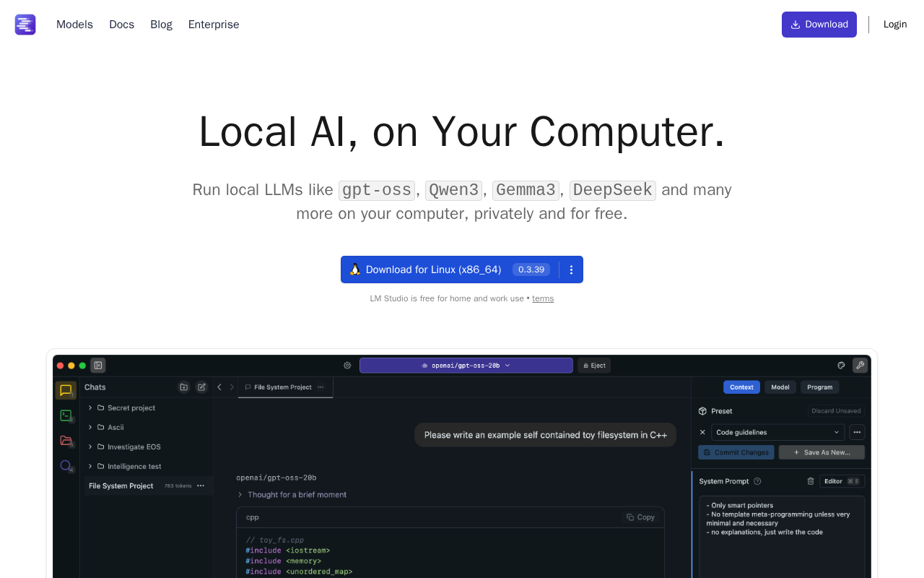Select the developer terminal icon in the sidebar
The height and width of the screenshot is (578, 924).
pos(66,415)
